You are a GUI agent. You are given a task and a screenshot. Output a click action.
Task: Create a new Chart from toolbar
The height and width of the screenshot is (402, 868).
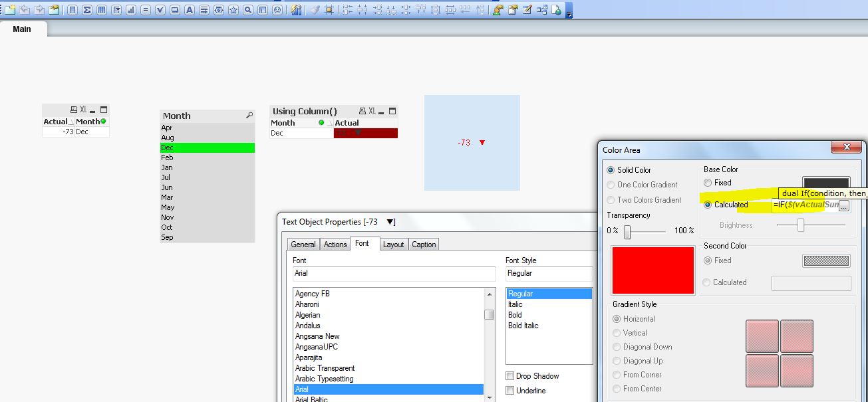(131, 10)
